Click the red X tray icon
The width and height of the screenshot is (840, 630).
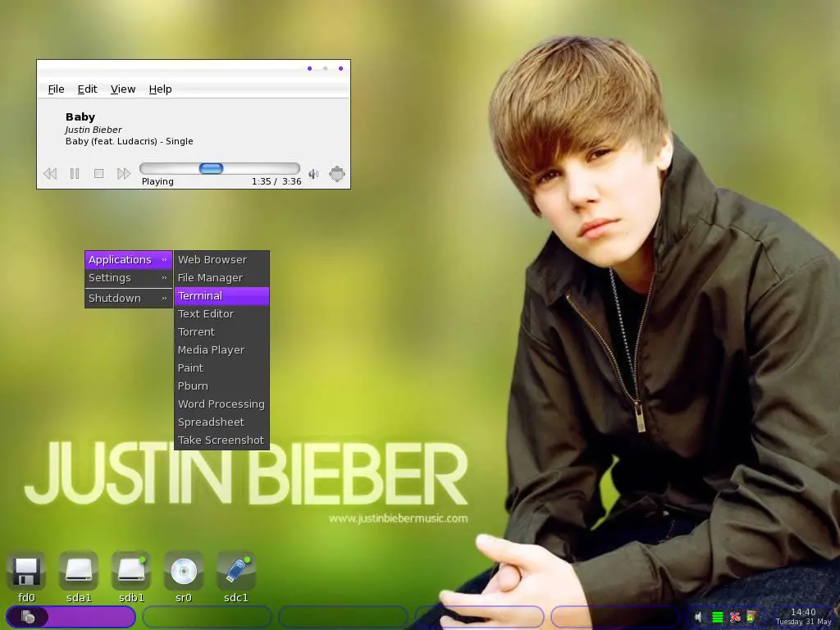coord(734,616)
